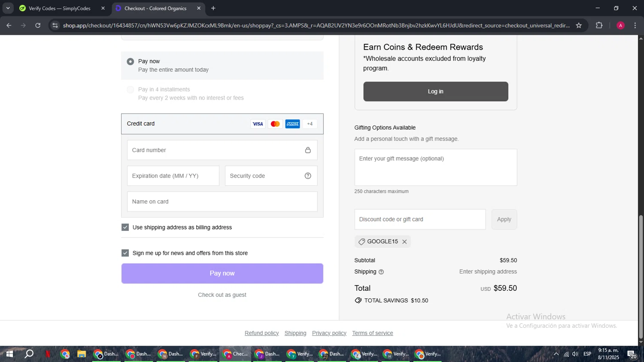Click the scrollbar up arrow

(x=641, y=39)
